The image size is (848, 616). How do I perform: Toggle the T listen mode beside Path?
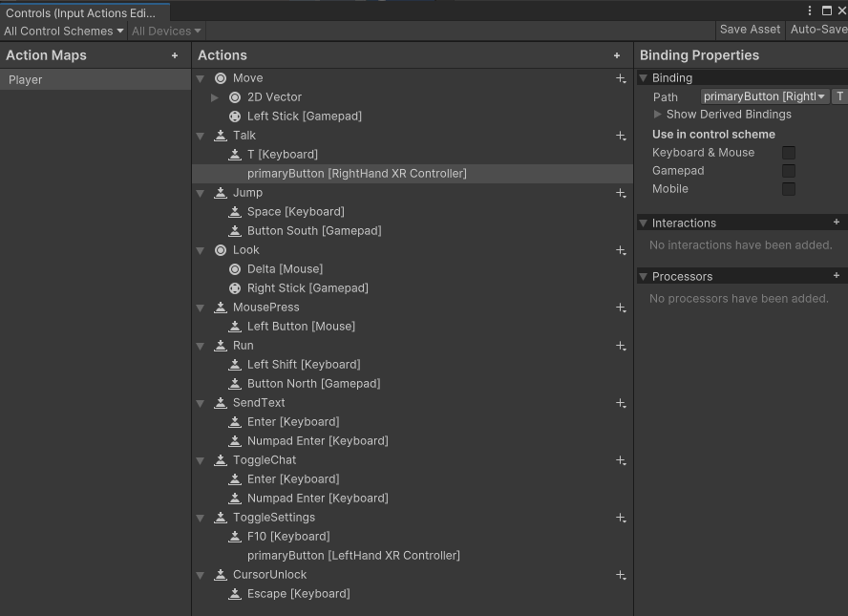pos(839,96)
